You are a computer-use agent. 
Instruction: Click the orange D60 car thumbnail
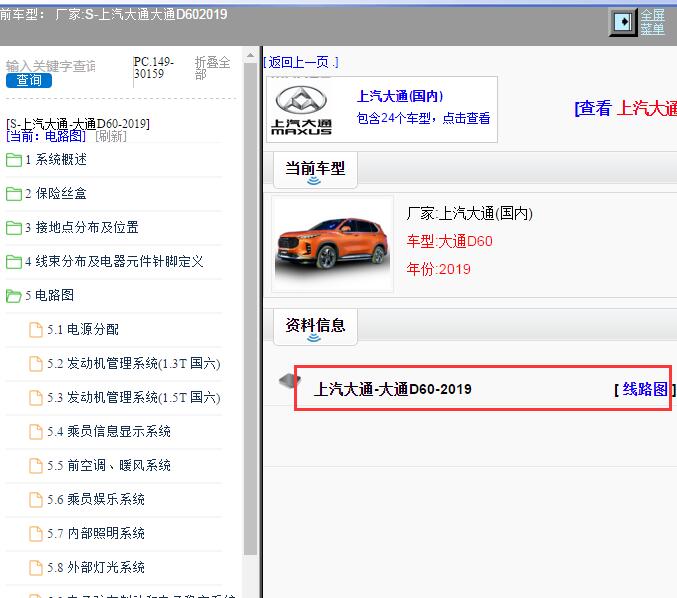point(332,244)
